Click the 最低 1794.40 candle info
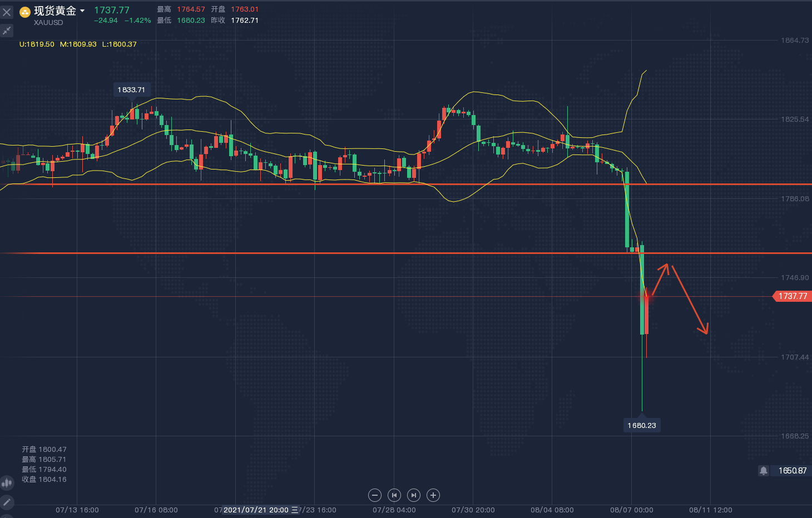This screenshot has height=518, width=812. point(44,470)
